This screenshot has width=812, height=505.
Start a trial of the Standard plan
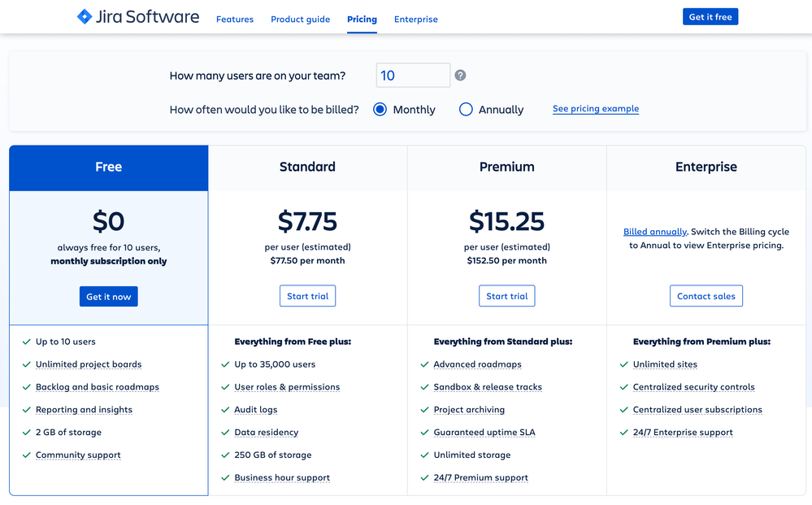[x=307, y=296]
